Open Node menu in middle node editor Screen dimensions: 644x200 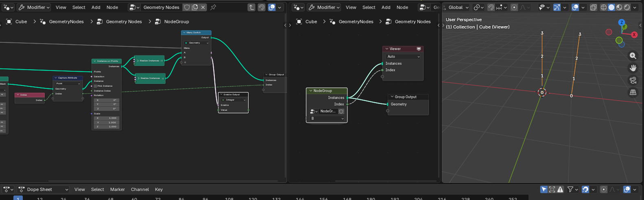pos(402,7)
